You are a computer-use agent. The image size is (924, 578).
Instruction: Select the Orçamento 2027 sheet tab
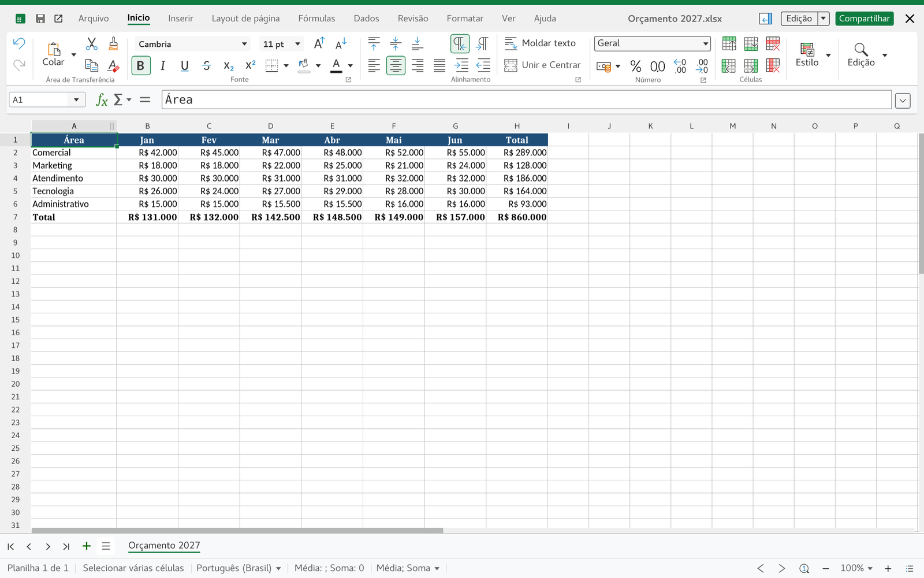(x=164, y=546)
